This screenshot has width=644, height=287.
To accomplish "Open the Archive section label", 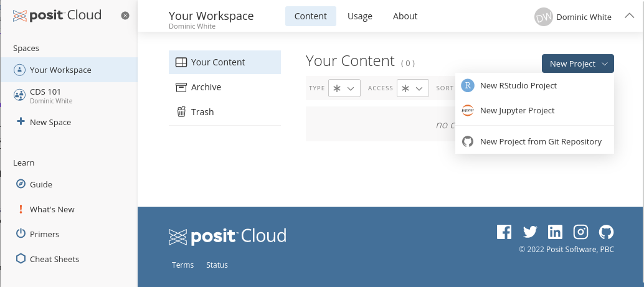I will pos(206,87).
